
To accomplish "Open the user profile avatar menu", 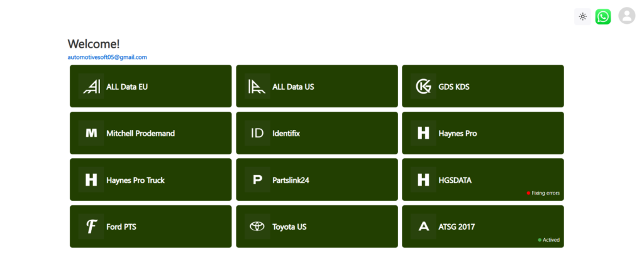I will pos(626,16).
